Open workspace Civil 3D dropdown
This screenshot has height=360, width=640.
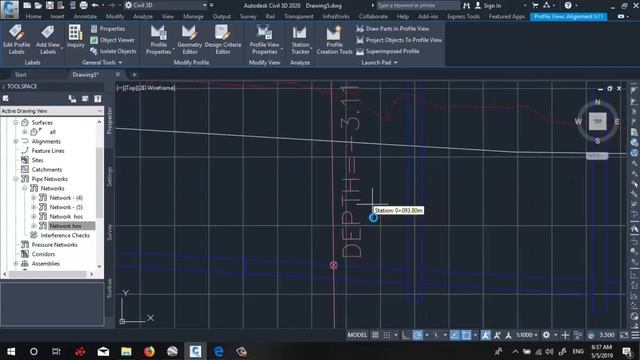pyautogui.click(x=166, y=5)
